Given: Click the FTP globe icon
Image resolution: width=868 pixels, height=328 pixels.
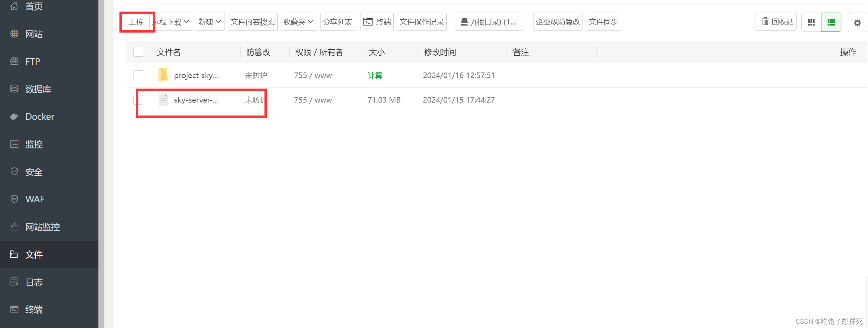Looking at the screenshot, I should 14,61.
